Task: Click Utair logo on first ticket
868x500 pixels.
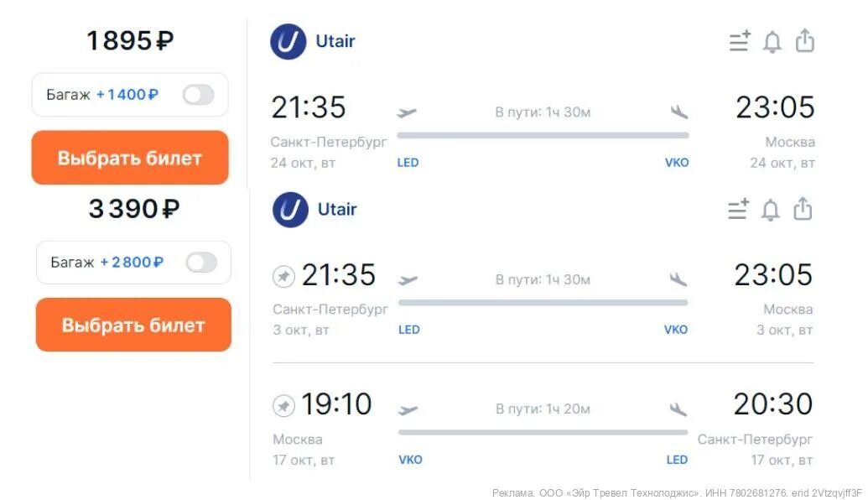Action: (x=288, y=42)
